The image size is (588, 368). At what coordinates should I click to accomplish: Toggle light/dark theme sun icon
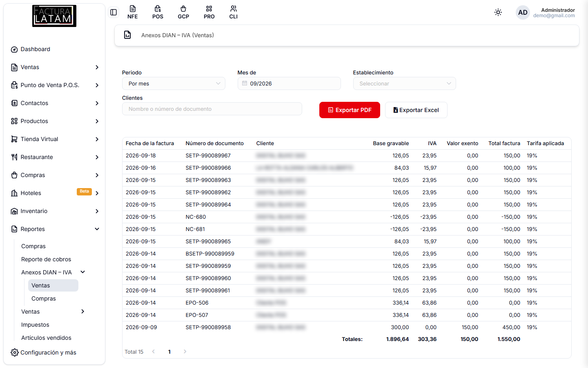pos(498,12)
